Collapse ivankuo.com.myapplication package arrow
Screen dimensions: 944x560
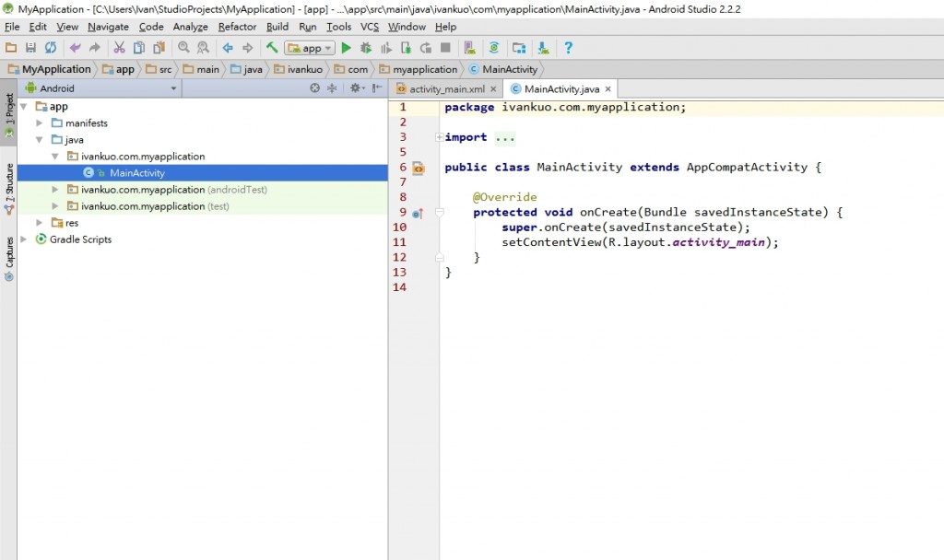54,157
